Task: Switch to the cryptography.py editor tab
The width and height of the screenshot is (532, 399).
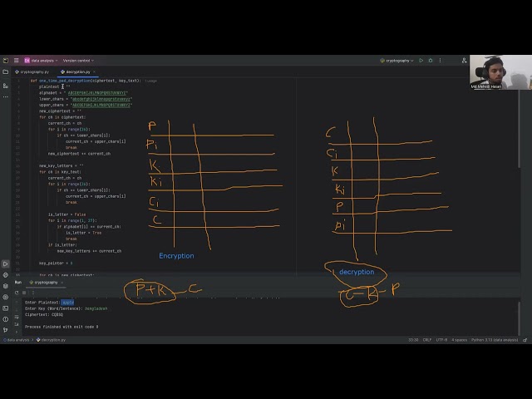Action: [x=32, y=72]
